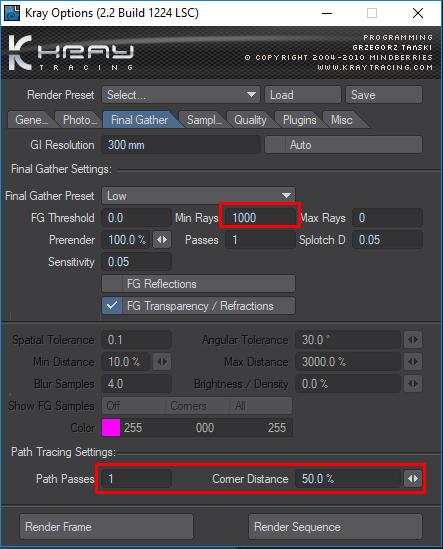Screen dimensions: 443x549
Task: Click the FG Threshold input field
Action: click(137, 218)
